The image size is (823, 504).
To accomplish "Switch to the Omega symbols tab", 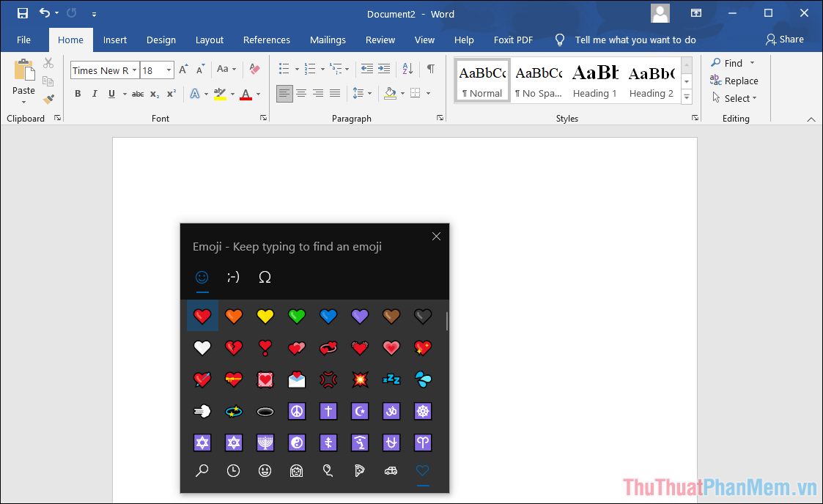I will click(x=265, y=278).
